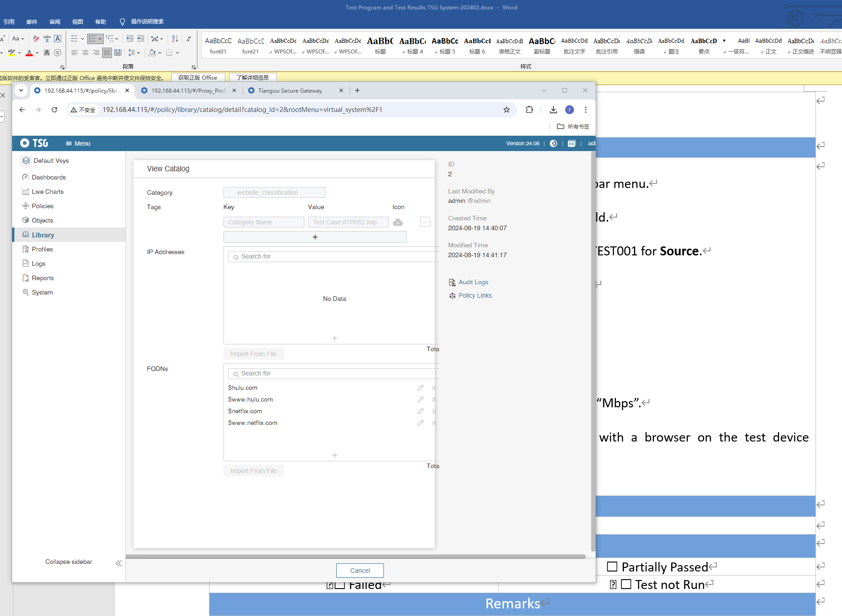Image resolution: width=842 pixels, height=616 pixels.
Task: Tick the Test not Run checkbox
Action: (x=626, y=584)
